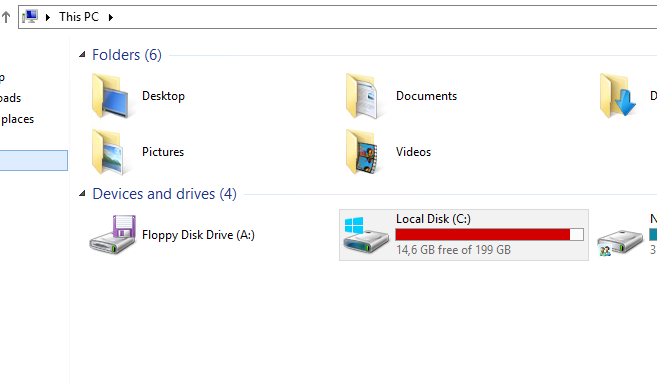Viewport: 657px width, 385px height.
Task: Click the Pictures folder label
Action: pyautogui.click(x=163, y=152)
